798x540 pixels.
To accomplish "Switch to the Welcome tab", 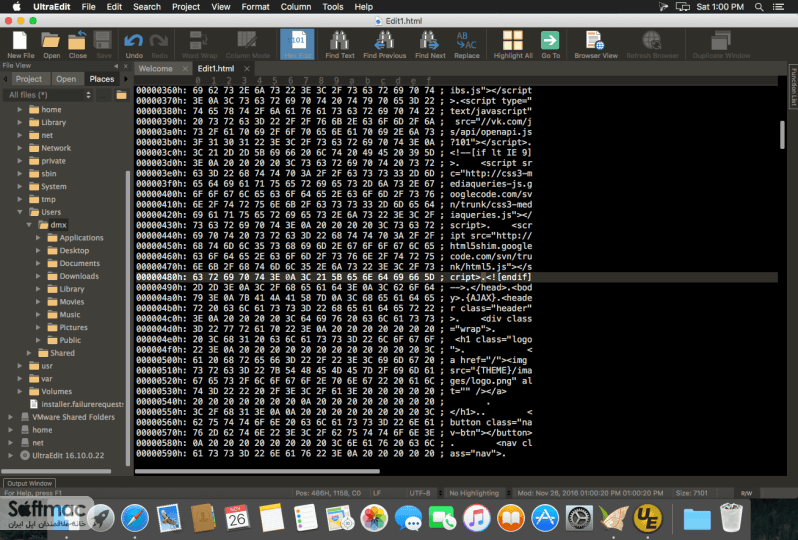I will 155,69.
